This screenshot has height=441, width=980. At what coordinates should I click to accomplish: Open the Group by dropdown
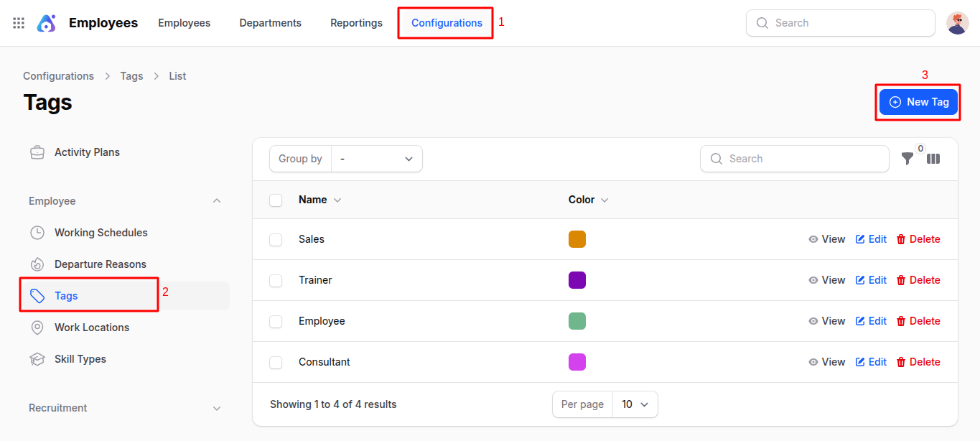pyautogui.click(x=376, y=158)
